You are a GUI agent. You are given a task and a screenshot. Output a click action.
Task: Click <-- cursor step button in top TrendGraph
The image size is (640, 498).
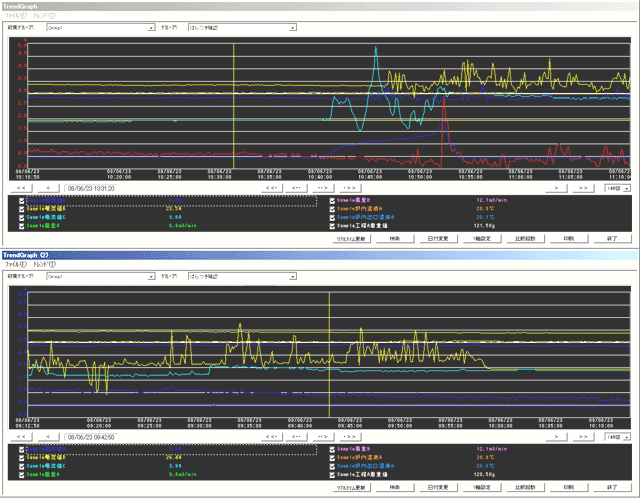pyautogui.click(x=297, y=188)
